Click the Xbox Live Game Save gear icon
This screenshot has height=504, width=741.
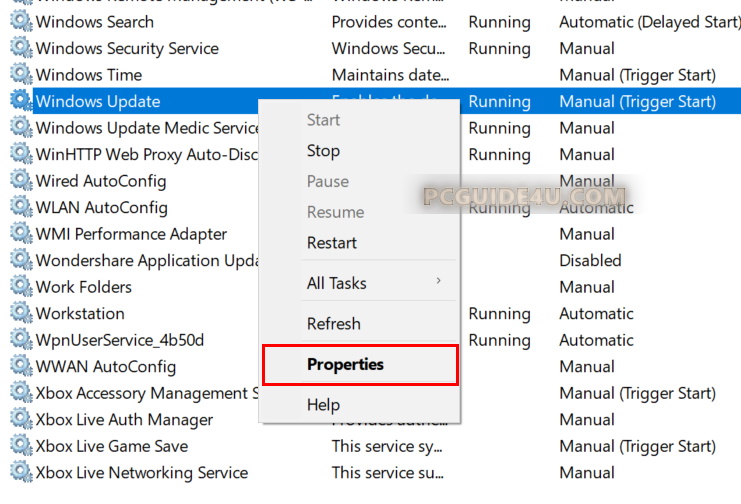(x=20, y=446)
